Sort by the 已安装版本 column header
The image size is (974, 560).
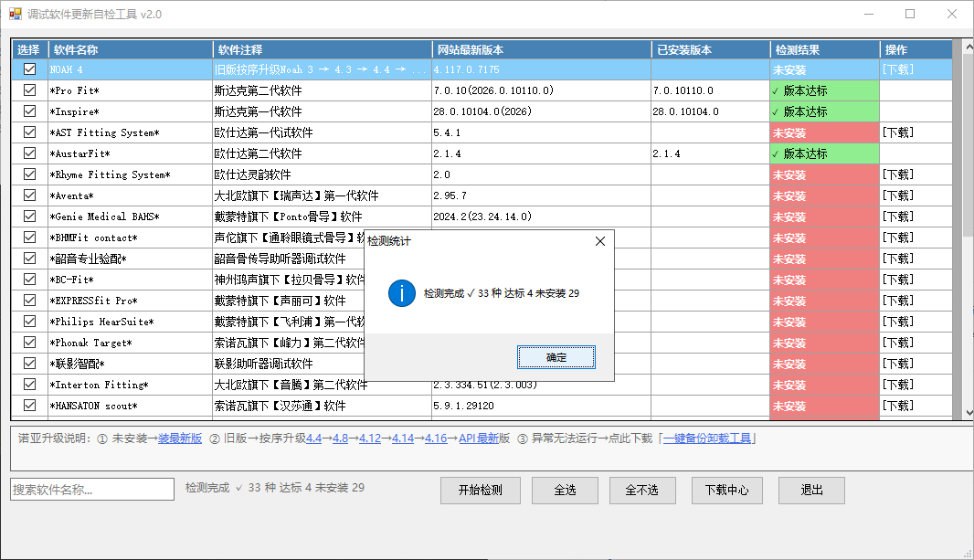coord(711,49)
